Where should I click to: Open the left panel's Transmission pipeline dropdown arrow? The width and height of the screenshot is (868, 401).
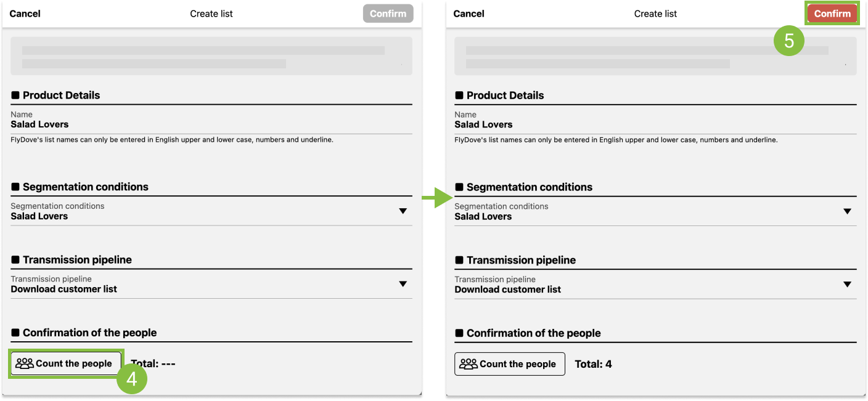(403, 284)
